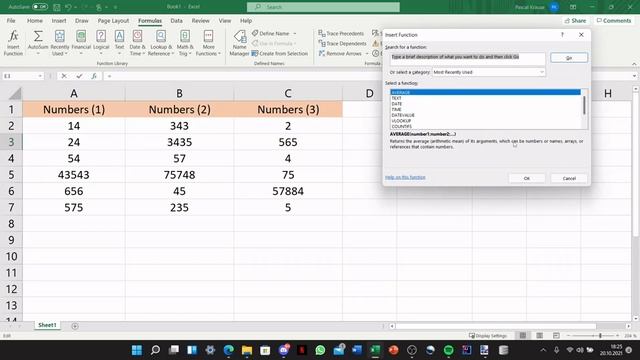Image resolution: width=640 pixels, height=360 pixels.
Task: Switch to the View tab
Action: (x=224, y=20)
